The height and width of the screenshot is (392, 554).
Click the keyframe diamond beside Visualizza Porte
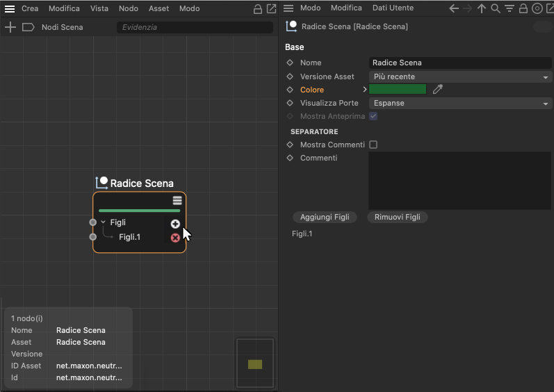tap(290, 103)
